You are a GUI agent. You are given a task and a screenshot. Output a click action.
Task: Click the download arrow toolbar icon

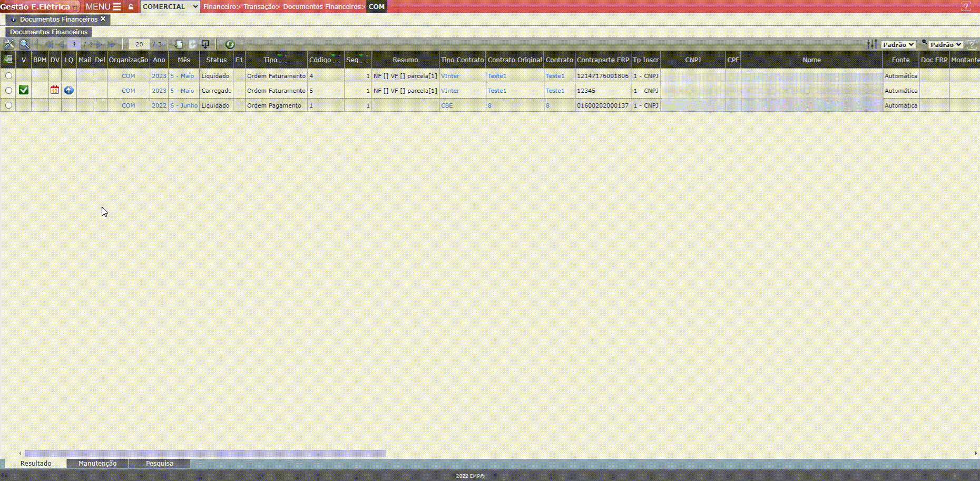205,44
